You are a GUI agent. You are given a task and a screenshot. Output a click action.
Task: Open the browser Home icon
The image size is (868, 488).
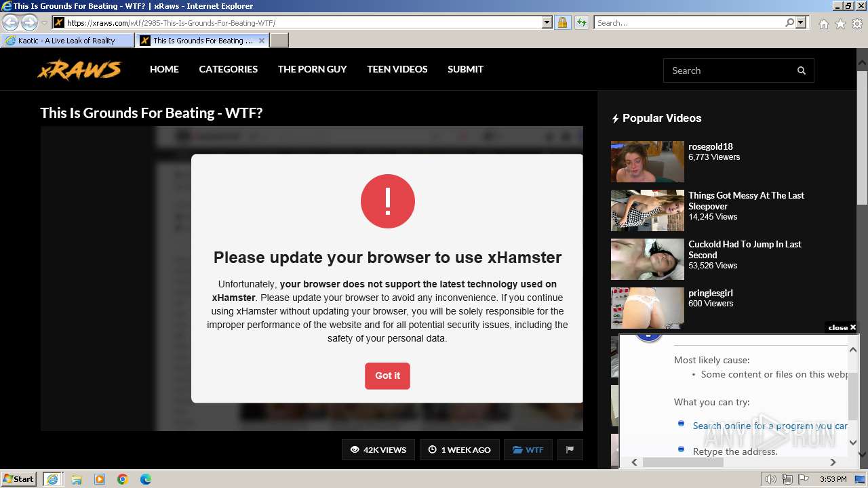coord(823,24)
